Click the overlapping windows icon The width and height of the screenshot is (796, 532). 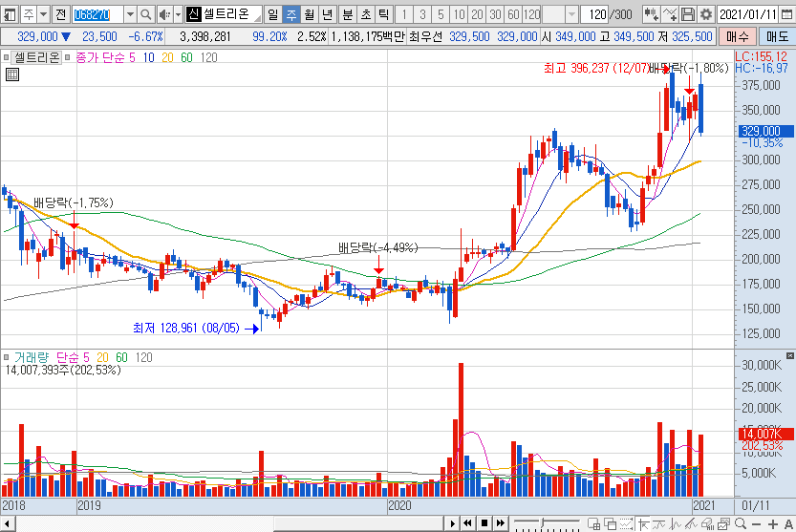pyautogui.click(x=610, y=523)
